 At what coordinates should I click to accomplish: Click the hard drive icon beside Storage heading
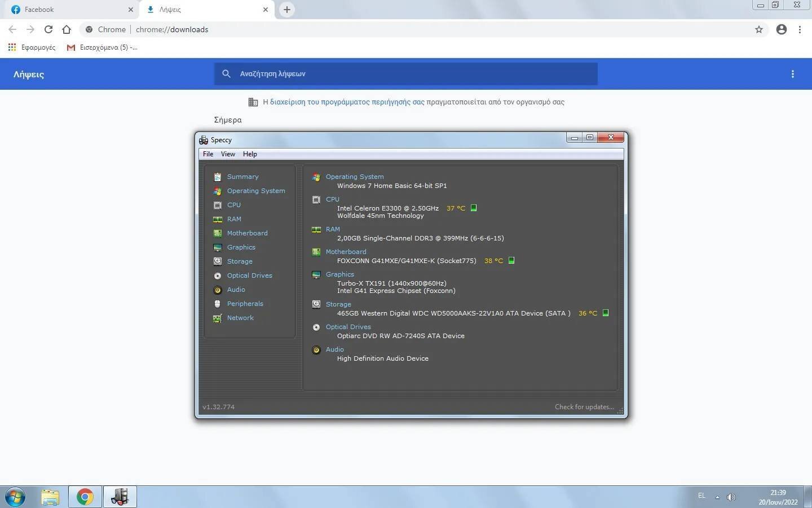(316, 304)
